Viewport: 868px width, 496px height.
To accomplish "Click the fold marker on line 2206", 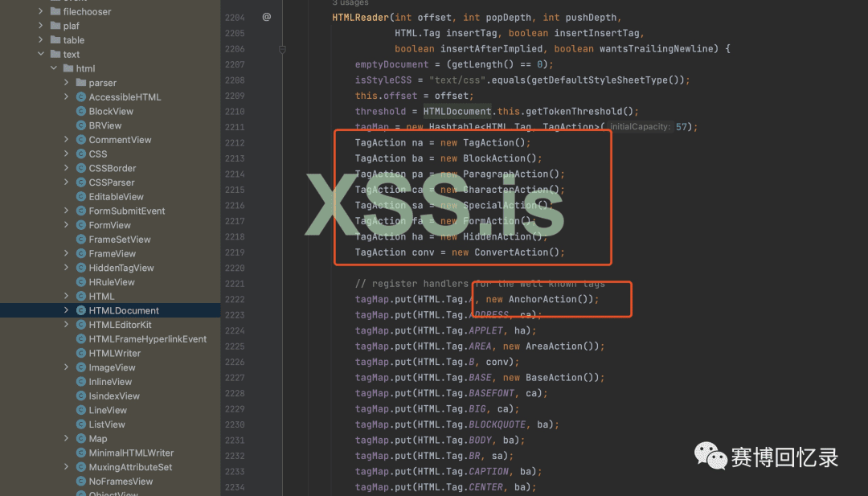I will (282, 49).
